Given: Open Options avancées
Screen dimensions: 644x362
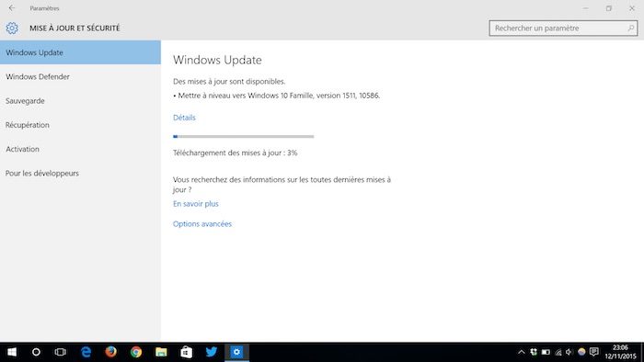Looking at the screenshot, I should point(202,224).
